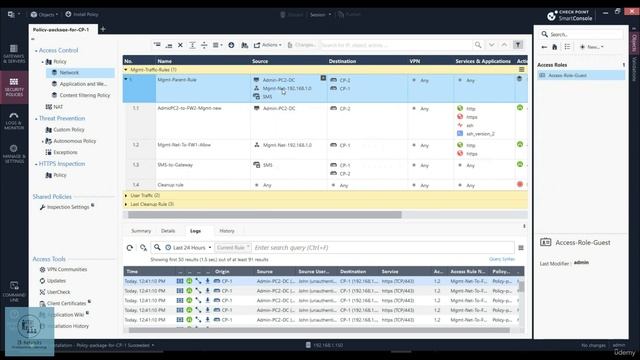Open the Objects menu dropdown

click(44, 14)
